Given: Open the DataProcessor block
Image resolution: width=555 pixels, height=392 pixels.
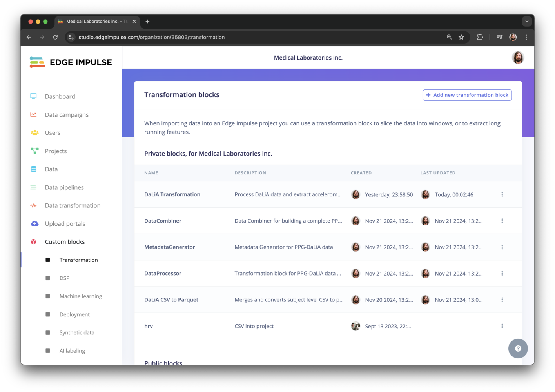Looking at the screenshot, I should point(163,273).
